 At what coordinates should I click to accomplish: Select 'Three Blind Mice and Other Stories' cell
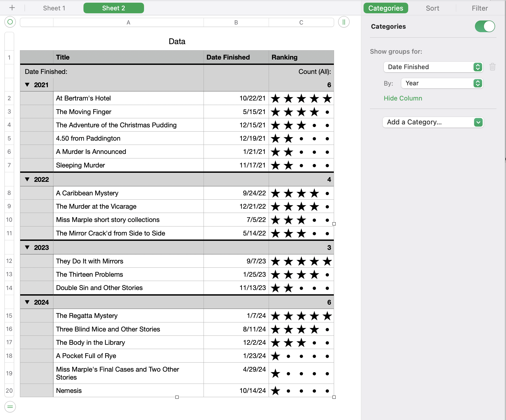click(x=128, y=329)
